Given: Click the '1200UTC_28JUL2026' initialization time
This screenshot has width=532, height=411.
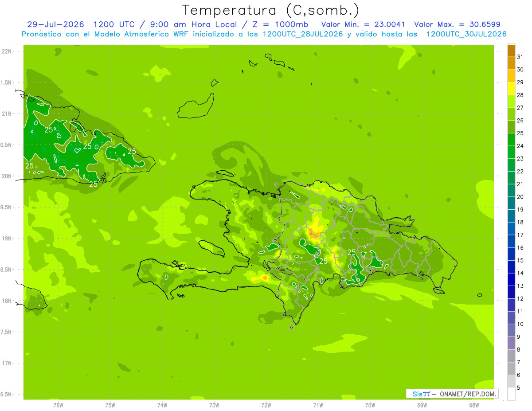Looking at the screenshot, I should (x=303, y=34).
